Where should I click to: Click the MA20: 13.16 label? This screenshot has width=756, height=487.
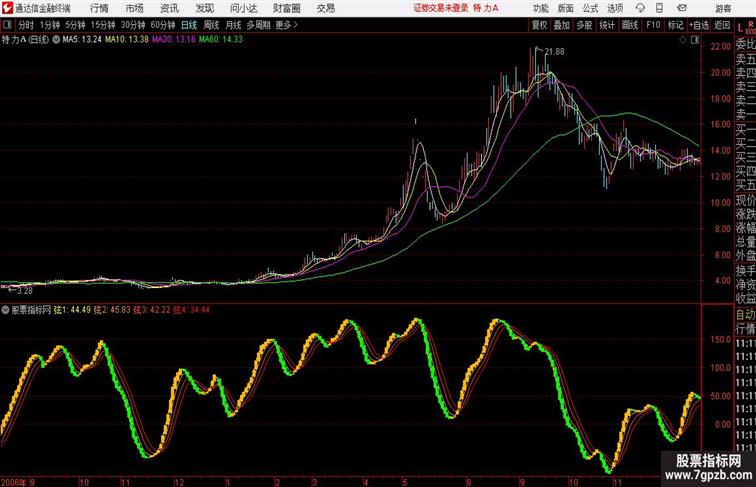(174, 40)
